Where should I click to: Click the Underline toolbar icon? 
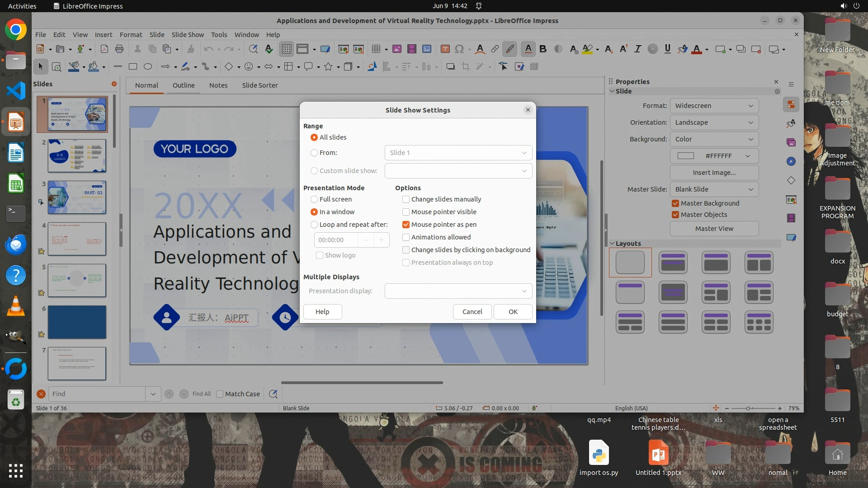[667, 49]
